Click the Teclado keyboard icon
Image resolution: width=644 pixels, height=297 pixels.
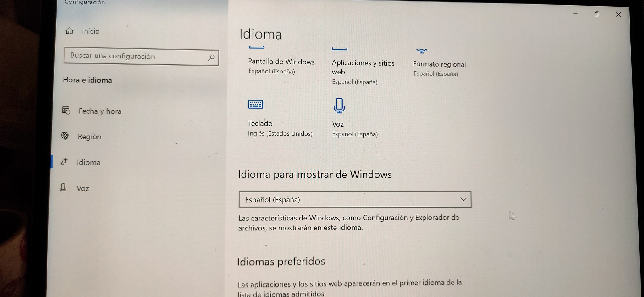coord(256,104)
